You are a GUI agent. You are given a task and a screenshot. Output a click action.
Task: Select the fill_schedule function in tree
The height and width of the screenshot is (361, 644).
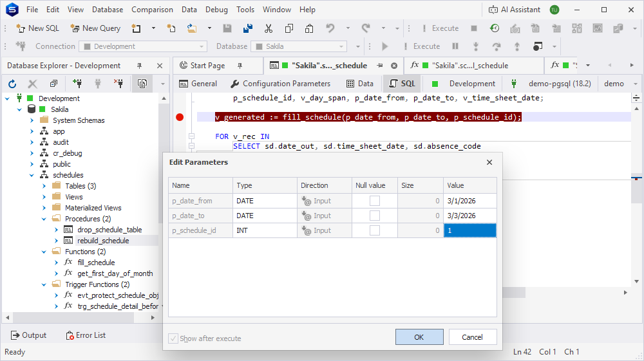point(96,263)
